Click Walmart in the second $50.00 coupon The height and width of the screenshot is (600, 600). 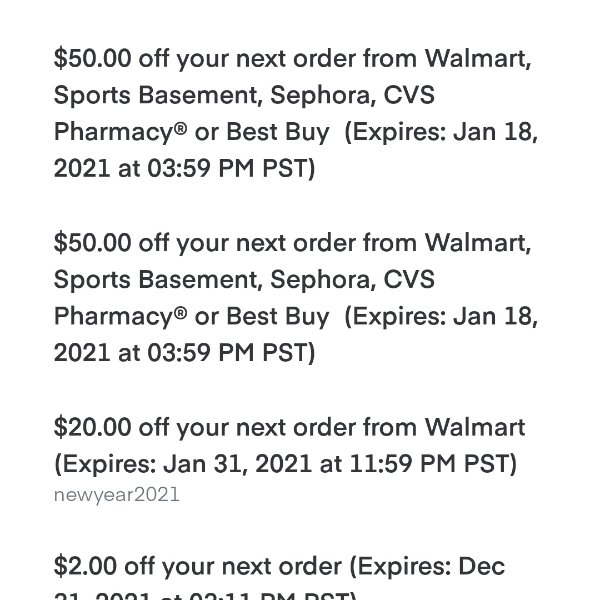(x=478, y=243)
